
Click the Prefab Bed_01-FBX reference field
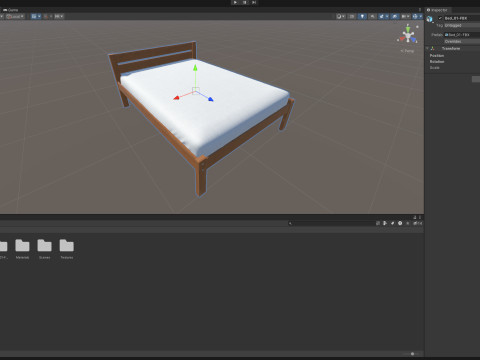[x=462, y=35]
